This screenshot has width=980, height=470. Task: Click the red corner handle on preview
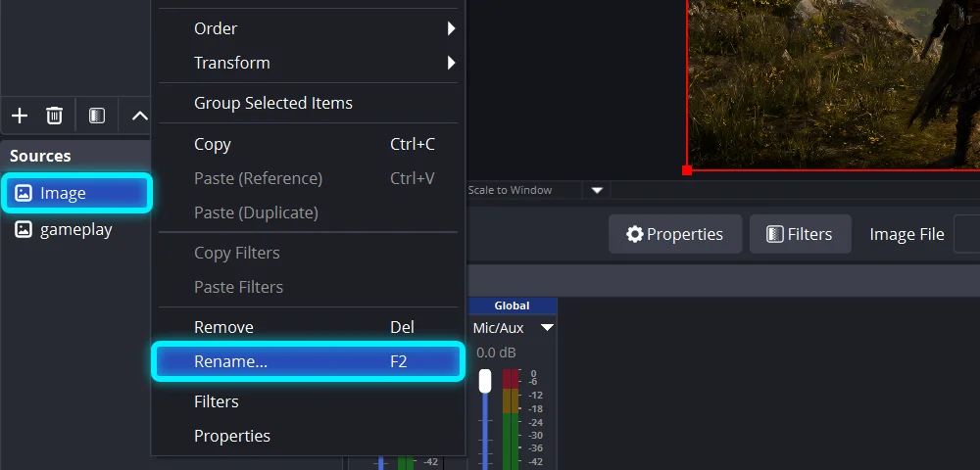click(x=687, y=170)
